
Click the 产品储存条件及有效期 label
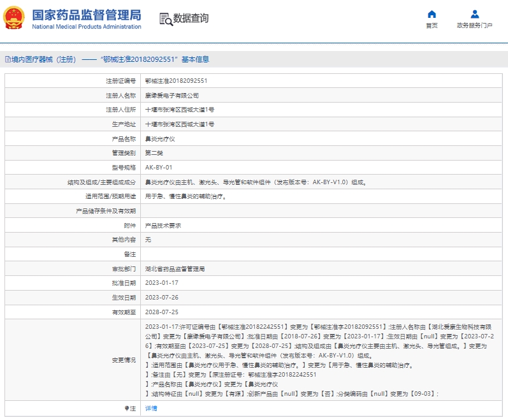[106, 211]
